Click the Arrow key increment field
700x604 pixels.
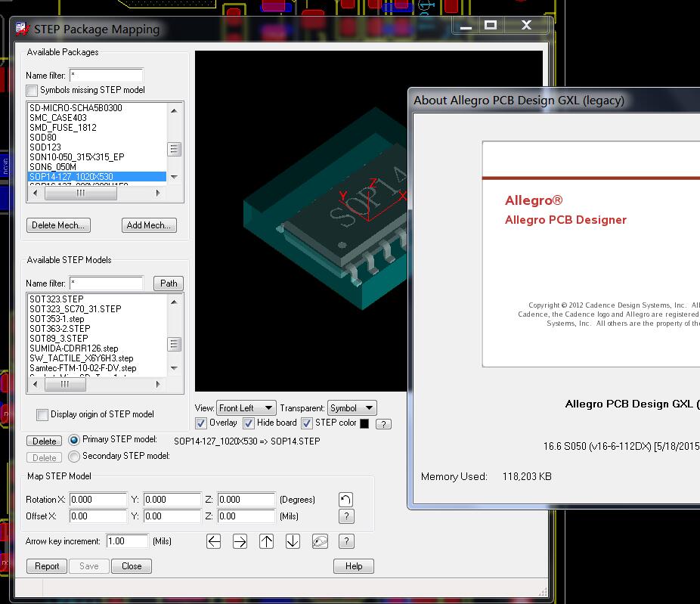tap(127, 541)
